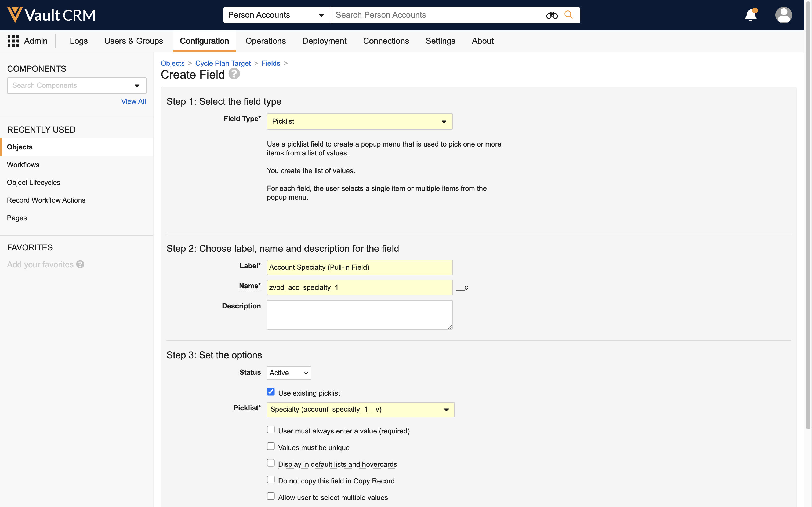Click the favorites help question icon

click(x=80, y=265)
